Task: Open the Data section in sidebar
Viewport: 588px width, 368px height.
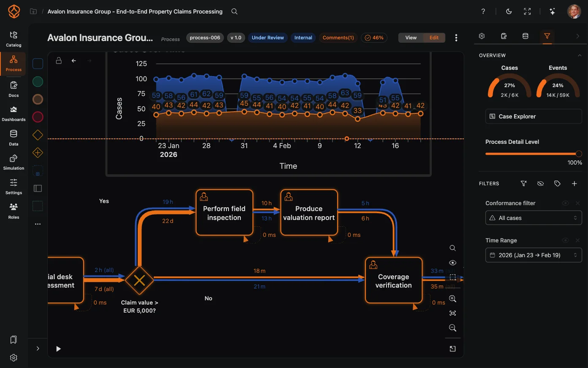Action: pyautogui.click(x=14, y=138)
